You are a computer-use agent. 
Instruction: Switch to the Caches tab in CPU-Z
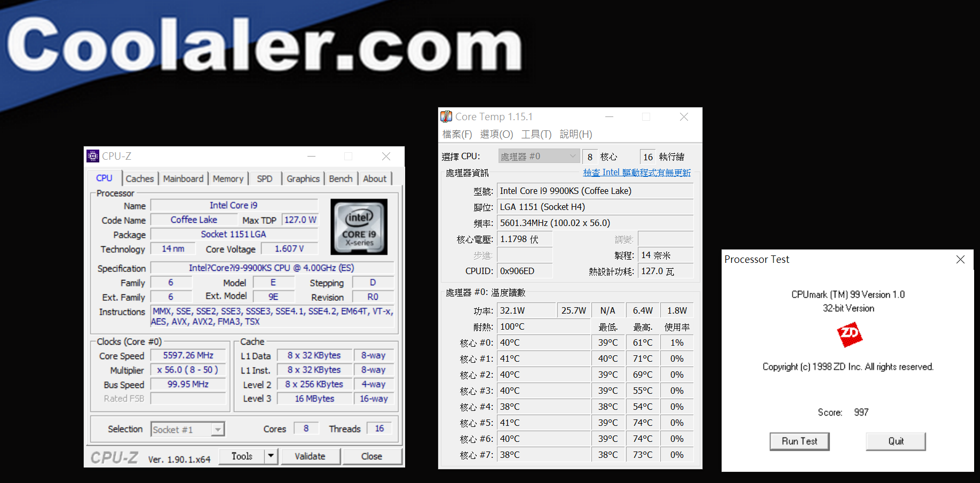tap(139, 178)
